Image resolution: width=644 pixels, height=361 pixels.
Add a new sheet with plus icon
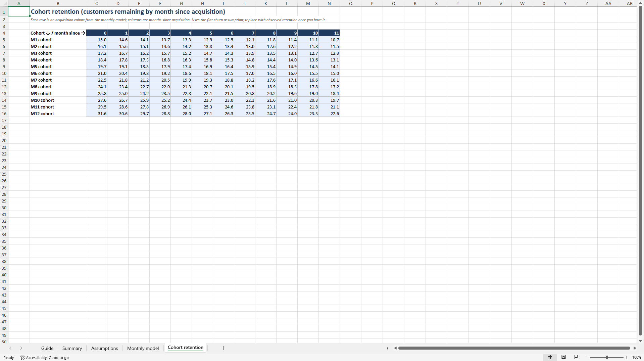point(224,348)
